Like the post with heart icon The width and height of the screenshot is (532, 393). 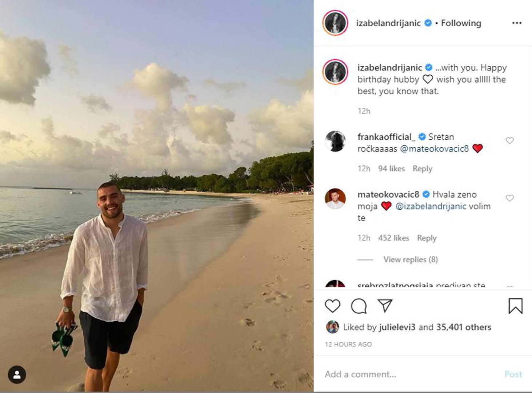[332, 306]
